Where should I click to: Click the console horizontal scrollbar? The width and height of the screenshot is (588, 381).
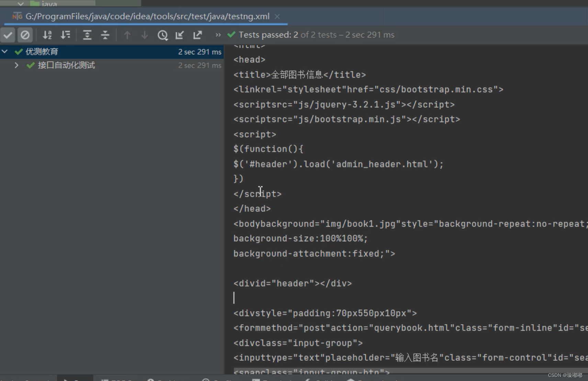coord(410,371)
